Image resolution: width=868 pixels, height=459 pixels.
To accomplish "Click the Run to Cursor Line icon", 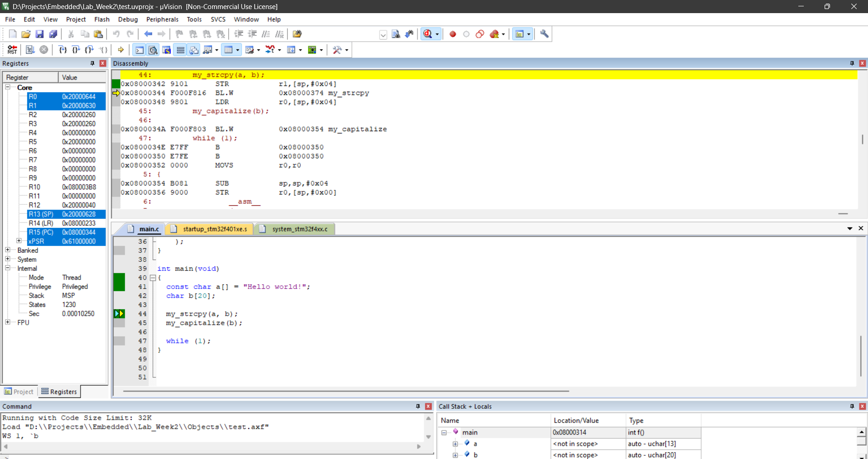I will [x=104, y=50].
